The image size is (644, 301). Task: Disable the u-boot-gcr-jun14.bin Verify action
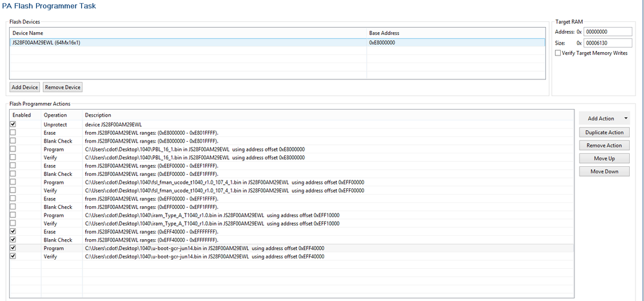[x=13, y=256]
